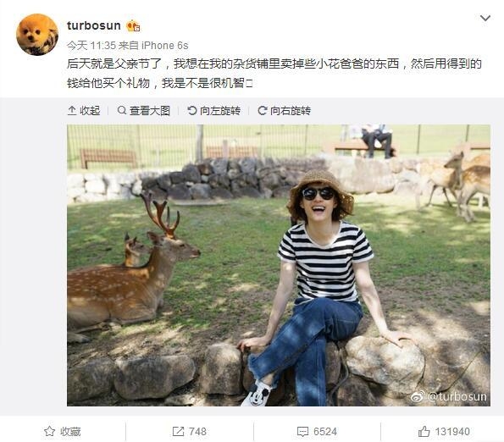Click the rotate-left arrow icon
Image resolution: width=504 pixels, height=442 pixels.
click(x=192, y=111)
